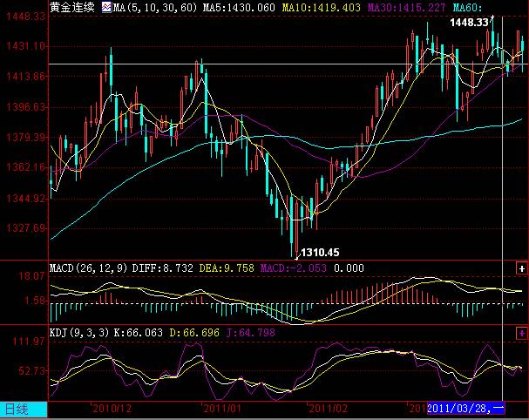Click the KDJ 52.73 axis label
Image resolution: width=529 pixels, height=420 pixels.
point(31,370)
